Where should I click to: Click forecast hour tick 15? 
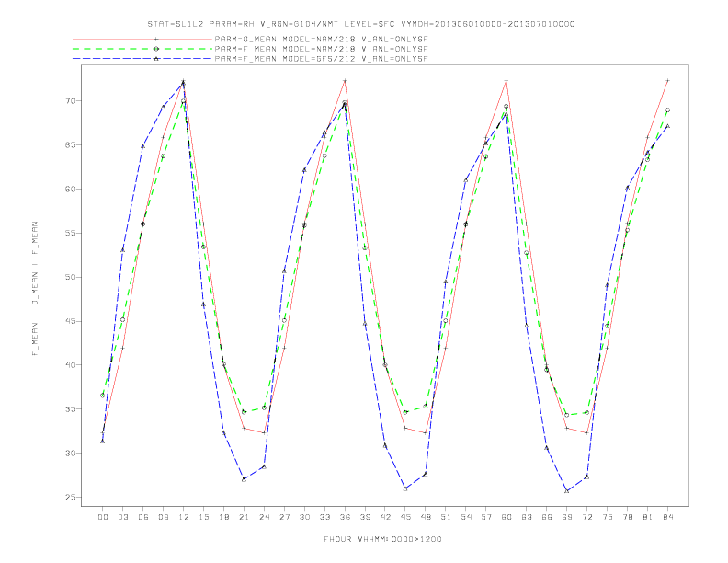pyautogui.click(x=203, y=517)
